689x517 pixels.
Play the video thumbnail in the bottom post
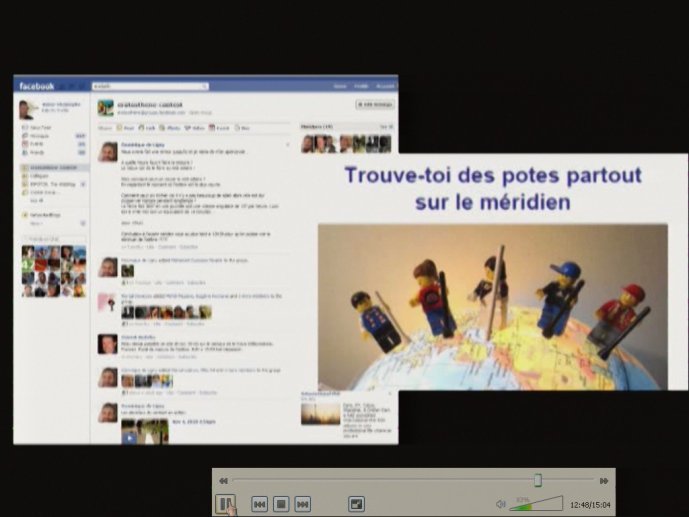(x=145, y=431)
